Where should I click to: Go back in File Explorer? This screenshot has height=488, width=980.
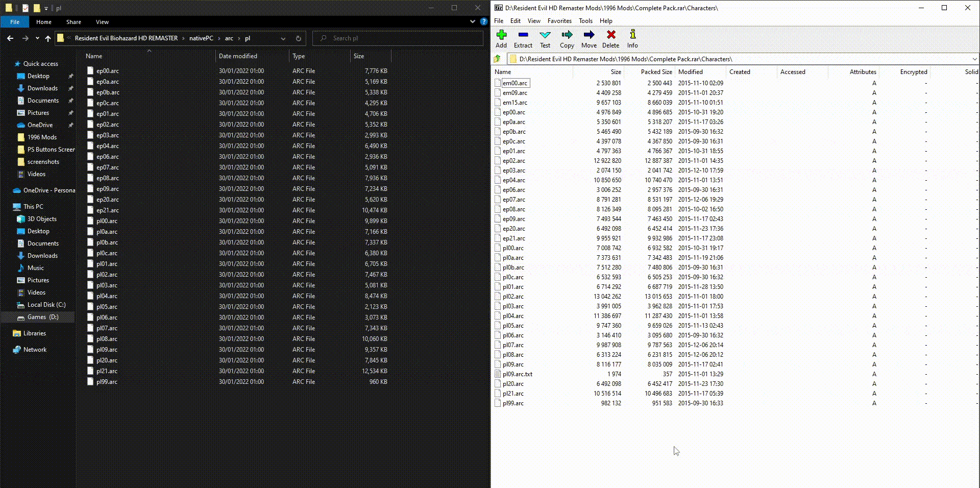(10, 38)
